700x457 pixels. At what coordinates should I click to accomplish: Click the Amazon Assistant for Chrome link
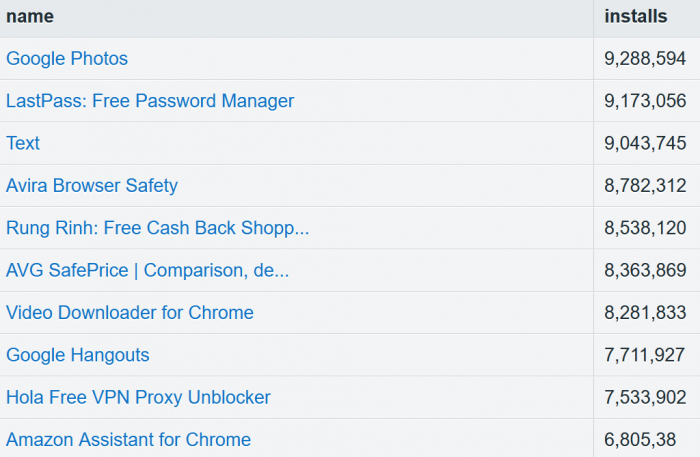(128, 440)
